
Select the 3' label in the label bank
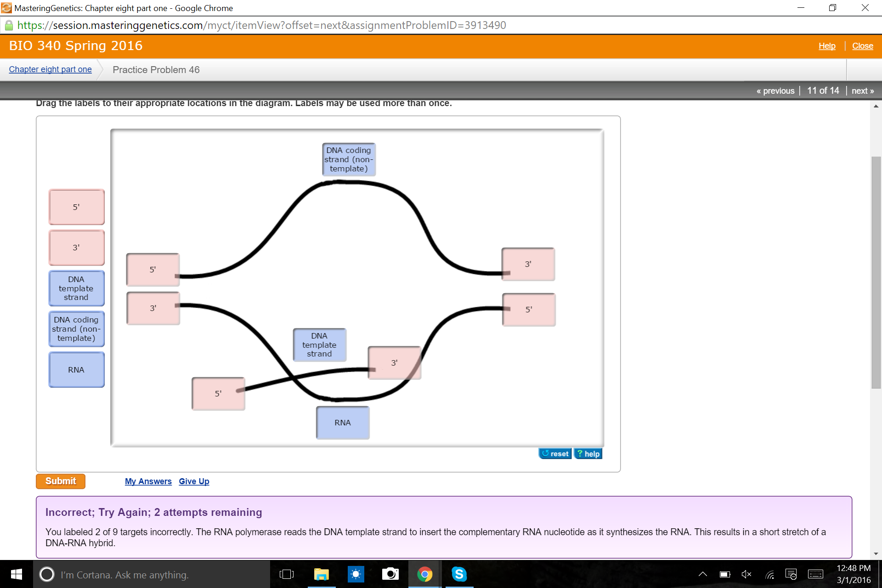pyautogui.click(x=76, y=248)
